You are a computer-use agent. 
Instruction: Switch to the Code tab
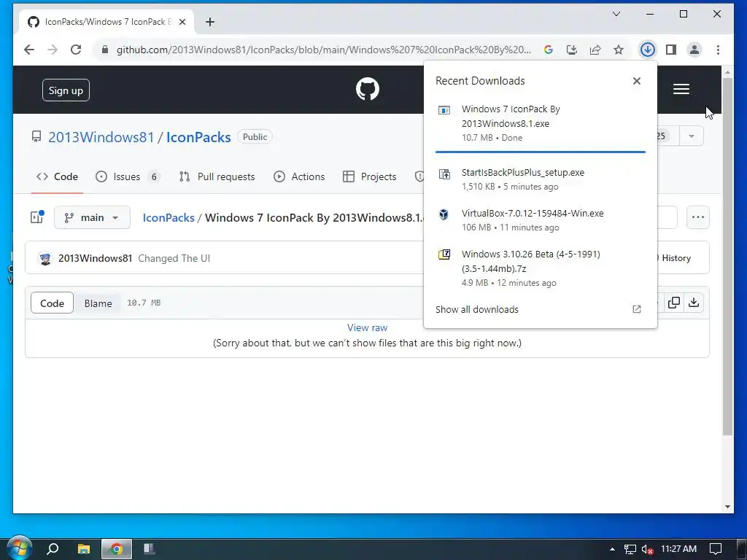57,176
